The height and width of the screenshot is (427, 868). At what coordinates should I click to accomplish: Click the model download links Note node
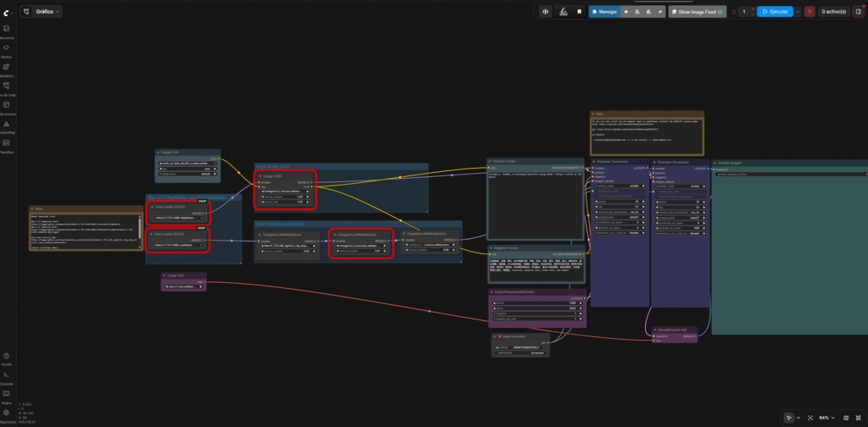pyautogui.click(x=86, y=230)
